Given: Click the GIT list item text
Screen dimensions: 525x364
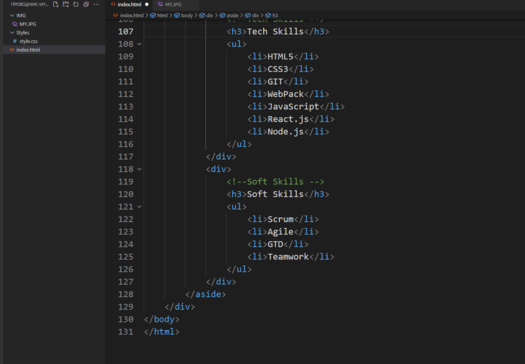Looking at the screenshot, I should pyautogui.click(x=275, y=81).
